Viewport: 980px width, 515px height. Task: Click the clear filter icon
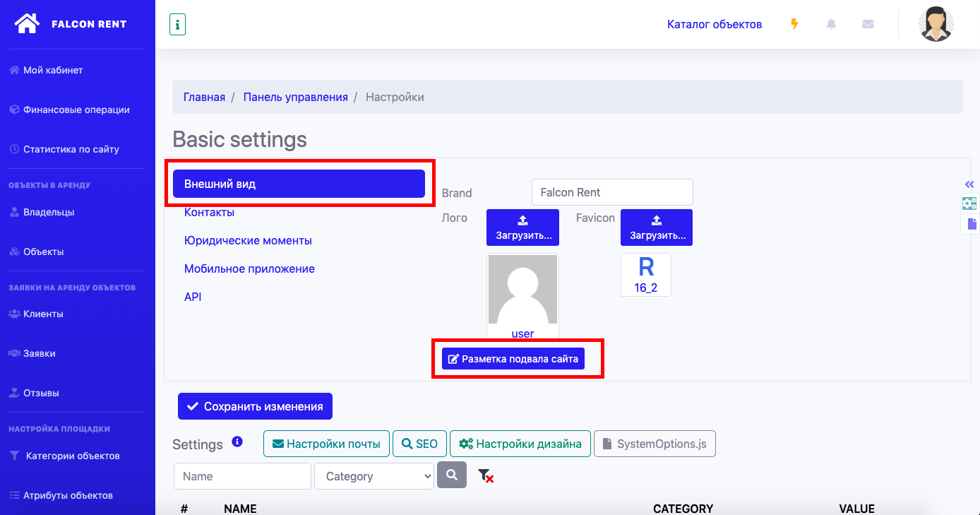(486, 476)
